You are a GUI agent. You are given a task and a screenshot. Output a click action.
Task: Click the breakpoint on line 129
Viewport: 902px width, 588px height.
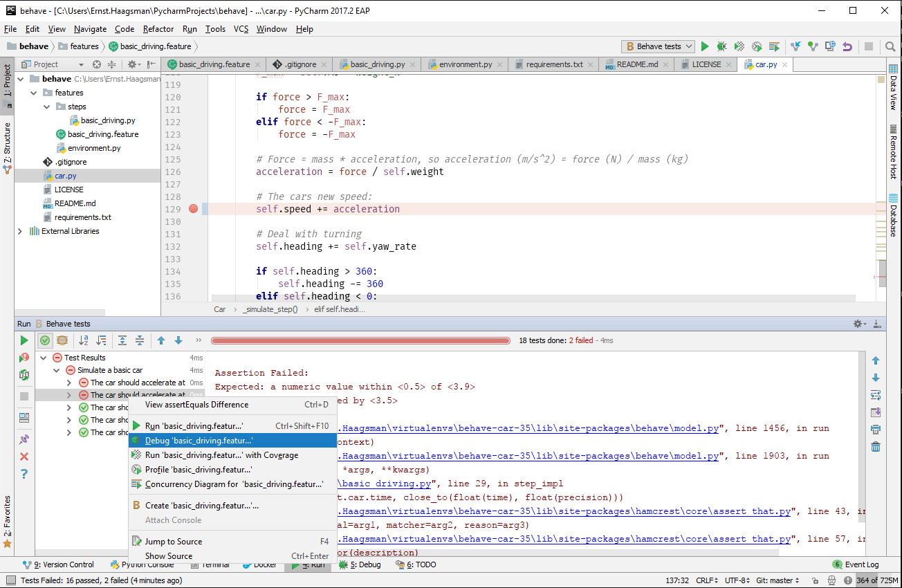[x=193, y=209]
